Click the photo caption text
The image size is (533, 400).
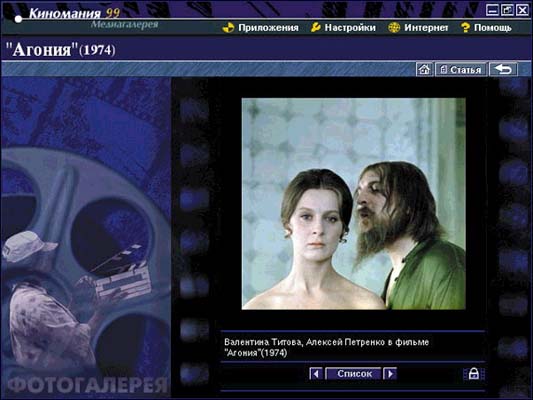(x=326, y=347)
